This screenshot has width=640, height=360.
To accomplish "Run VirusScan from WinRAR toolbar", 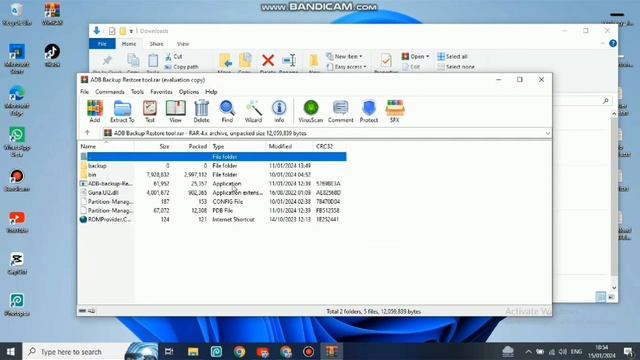I will pyautogui.click(x=311, y=111).
